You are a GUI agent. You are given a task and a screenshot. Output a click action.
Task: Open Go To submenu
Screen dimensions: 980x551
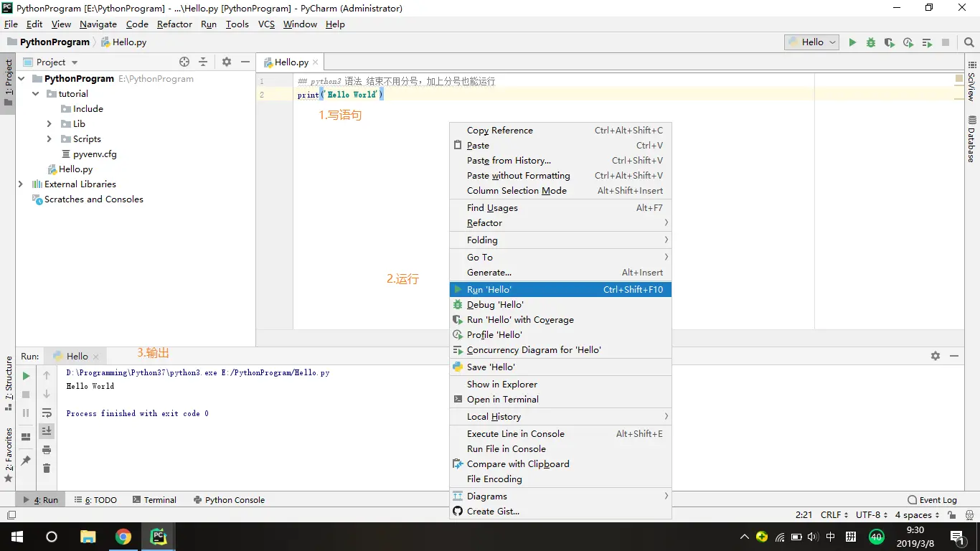click(x=560, y=258)
